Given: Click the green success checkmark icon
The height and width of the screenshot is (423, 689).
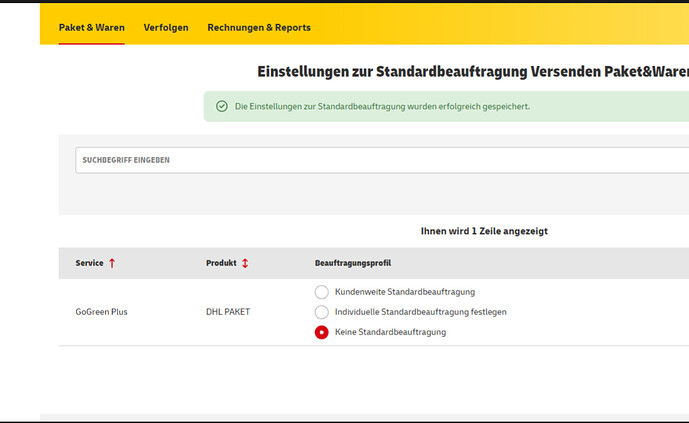Looking at the screenshot, I should pyautogui.click(x=222, y=106).
